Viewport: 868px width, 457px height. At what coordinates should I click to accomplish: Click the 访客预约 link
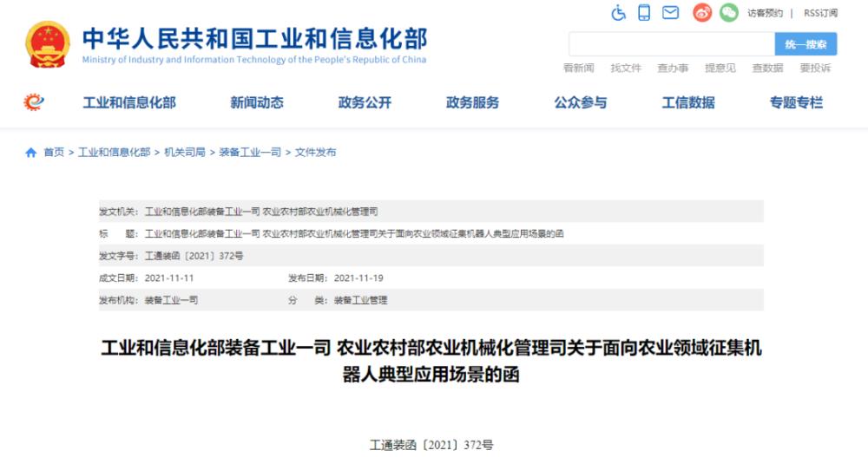click(x=765, y=13)
